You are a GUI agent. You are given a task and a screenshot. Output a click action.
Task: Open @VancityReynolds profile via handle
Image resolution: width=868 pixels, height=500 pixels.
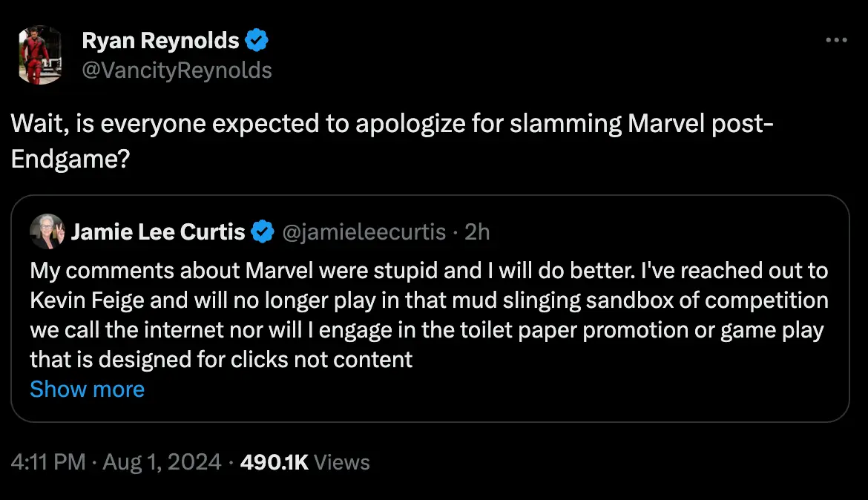pos(177,70)
